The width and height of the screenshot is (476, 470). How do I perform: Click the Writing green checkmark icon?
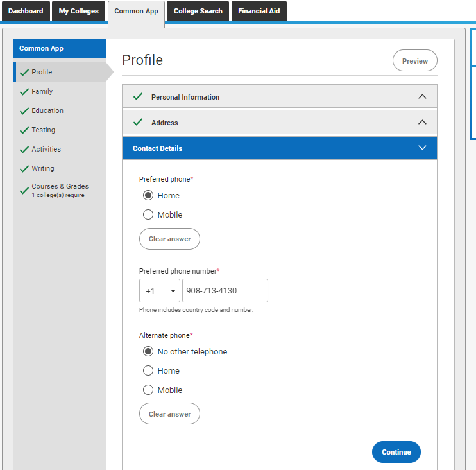[x=24, y=169]
